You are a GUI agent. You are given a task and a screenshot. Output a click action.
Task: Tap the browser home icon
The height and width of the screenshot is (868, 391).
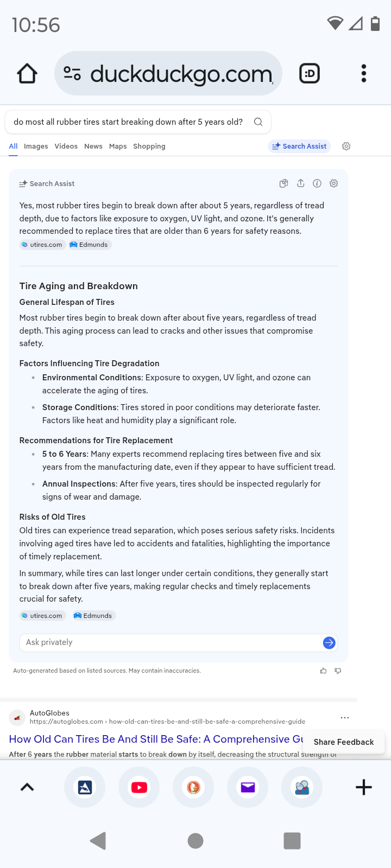[x=27, y=73]
